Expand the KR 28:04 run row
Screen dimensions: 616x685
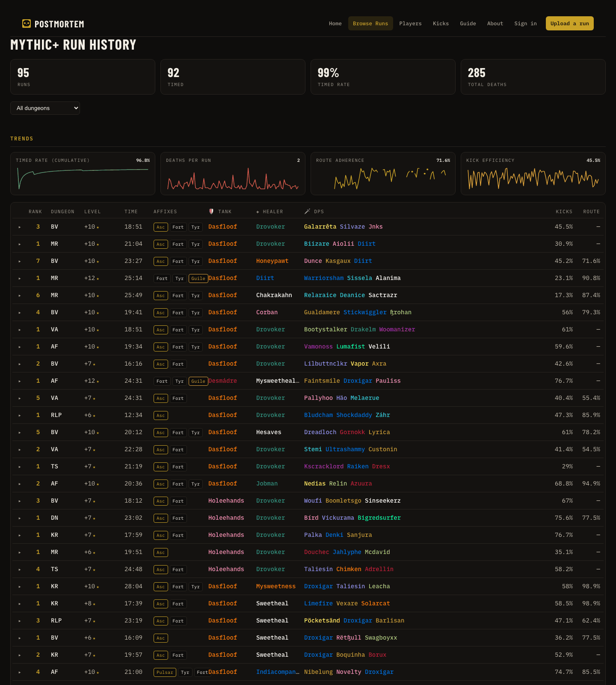click(x=20, y=587)
